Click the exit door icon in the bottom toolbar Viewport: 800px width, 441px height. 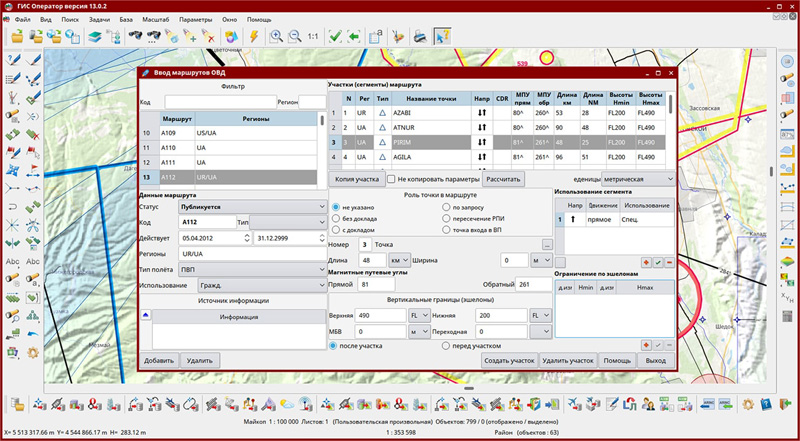pos(786,404)
